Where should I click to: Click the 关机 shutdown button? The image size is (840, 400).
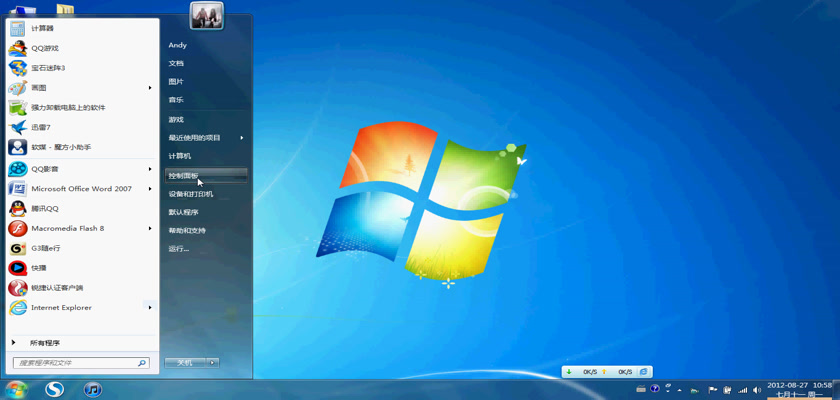185,363
